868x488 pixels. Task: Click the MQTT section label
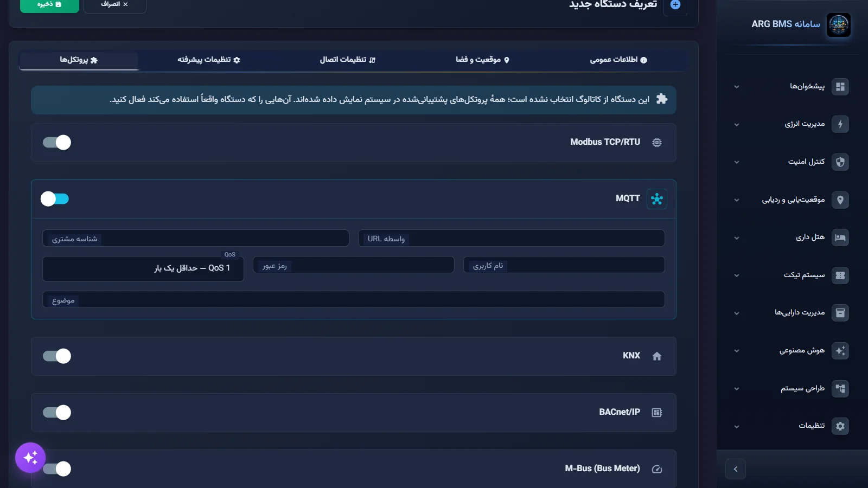click(628, 198)
